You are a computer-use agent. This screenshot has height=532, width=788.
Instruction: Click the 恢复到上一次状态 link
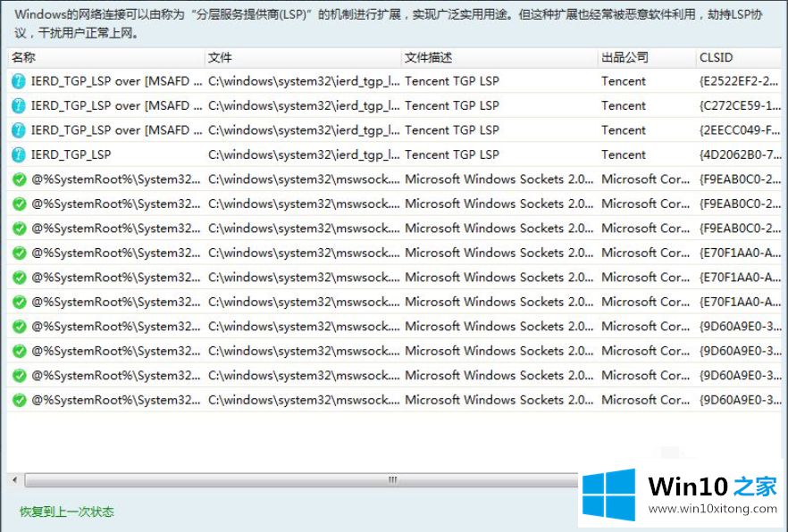67,512
